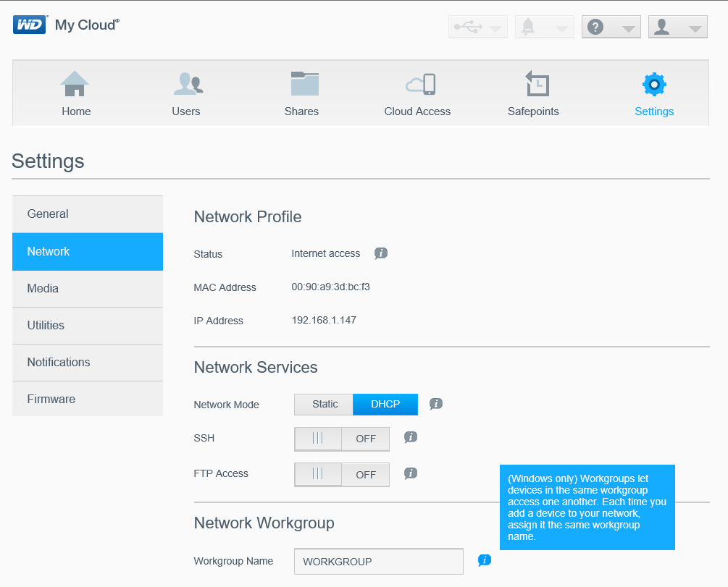Image resolution: width=728 pixels, height=587 pixels.
Task: Click the FTP Access label
Action: (221, 474)
